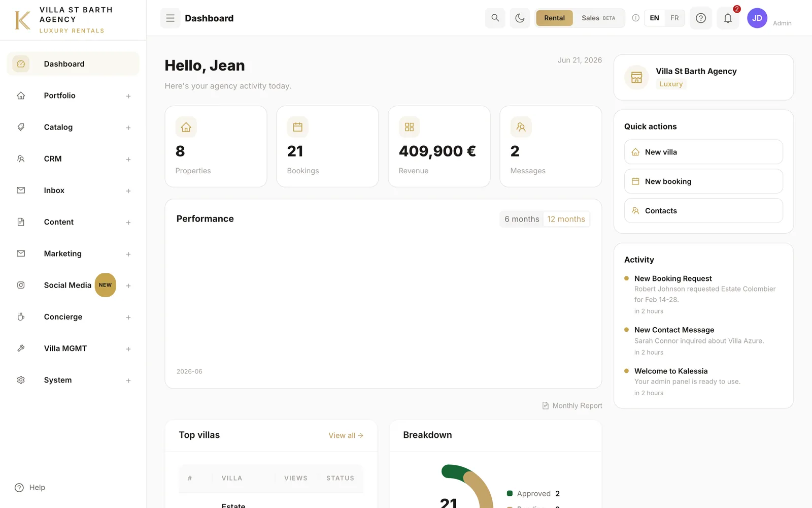Open Portfolio menu item
The image size is (812, 508).
pyautogui.click(x=73, y=96)
